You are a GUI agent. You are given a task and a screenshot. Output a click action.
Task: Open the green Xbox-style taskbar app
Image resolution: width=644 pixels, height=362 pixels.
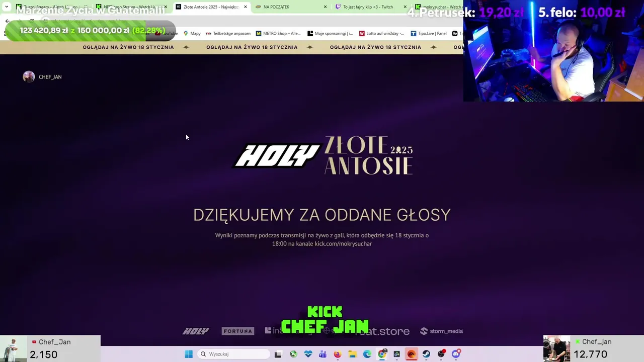[293, 354]
